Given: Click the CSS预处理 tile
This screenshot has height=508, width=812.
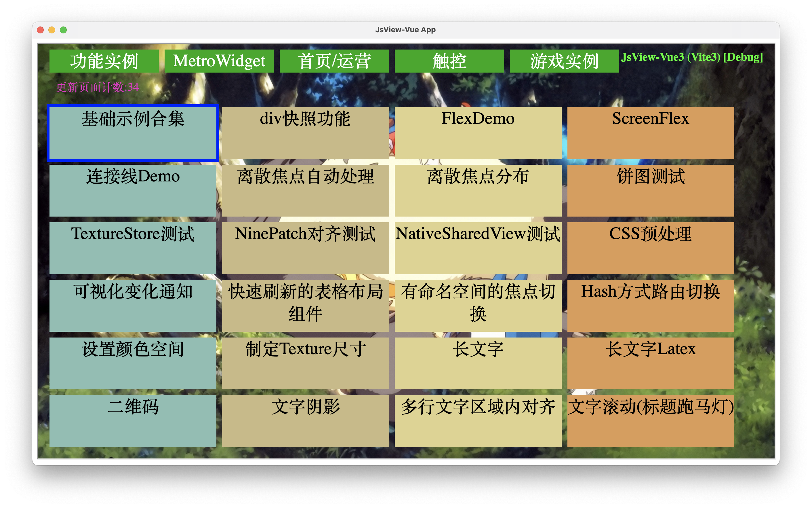Looking at the screenshot, I should point(650,248).
